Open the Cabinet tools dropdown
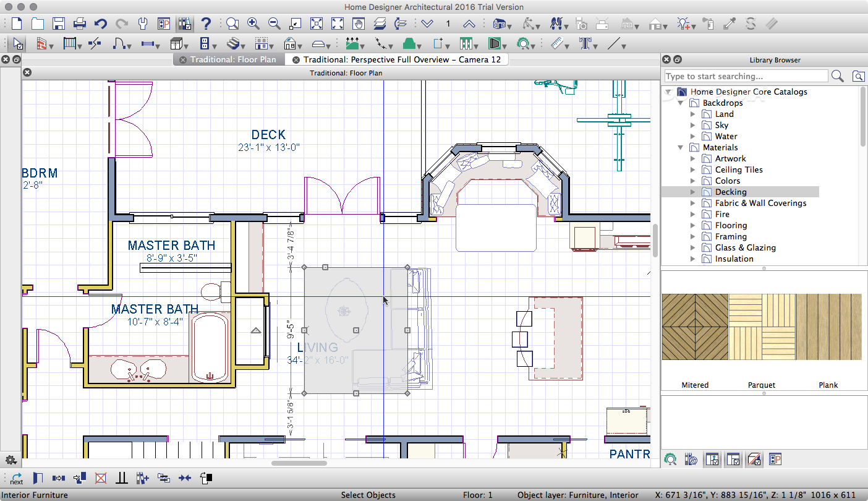The image size is (868, 501). coord(180,44)
